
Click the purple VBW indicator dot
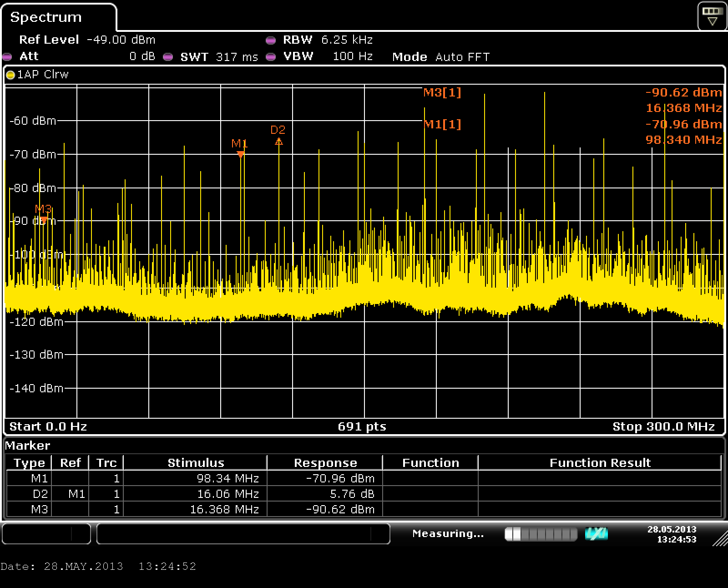click(x=271, y=57)
